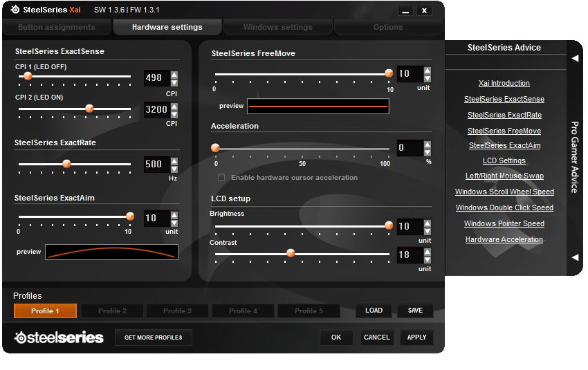588x370 pixels.
Task: Increase LCD Contrast with up arrow
Action: click(x=428, y=252)
